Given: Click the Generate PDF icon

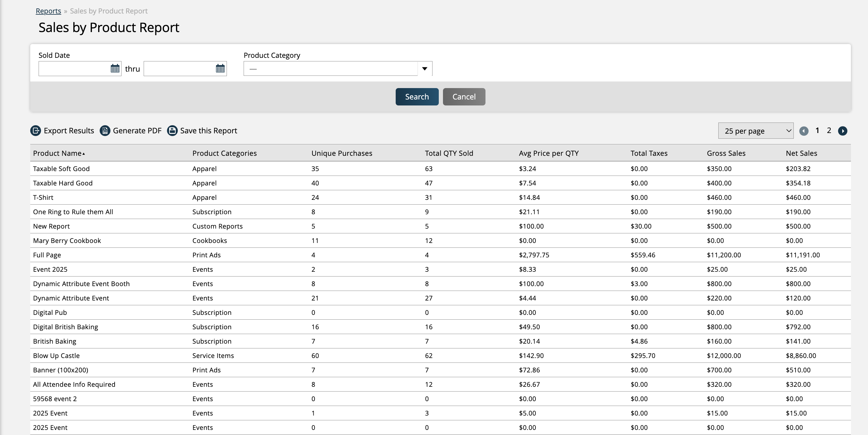Looking at the screenshot, I should point(105,131).
